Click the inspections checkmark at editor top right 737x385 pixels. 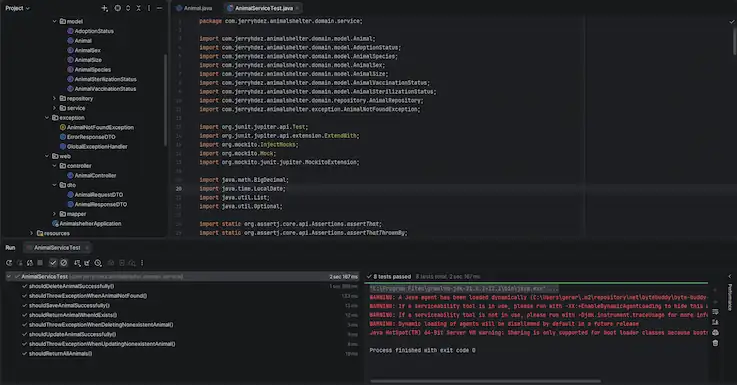point(731,22)
